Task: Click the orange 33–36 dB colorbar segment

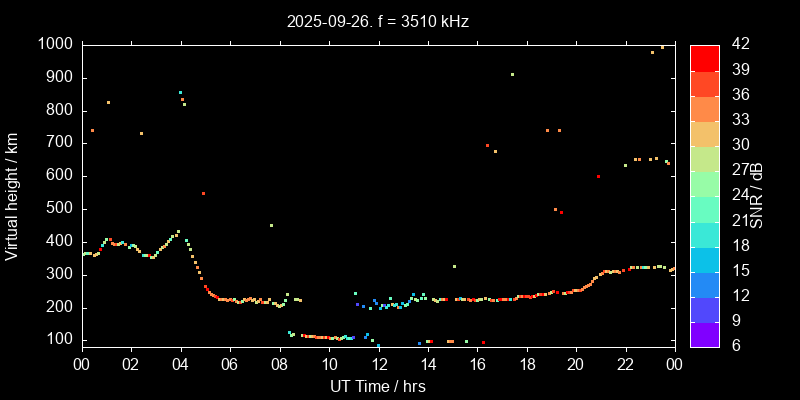Action: [x=704, y=108]
